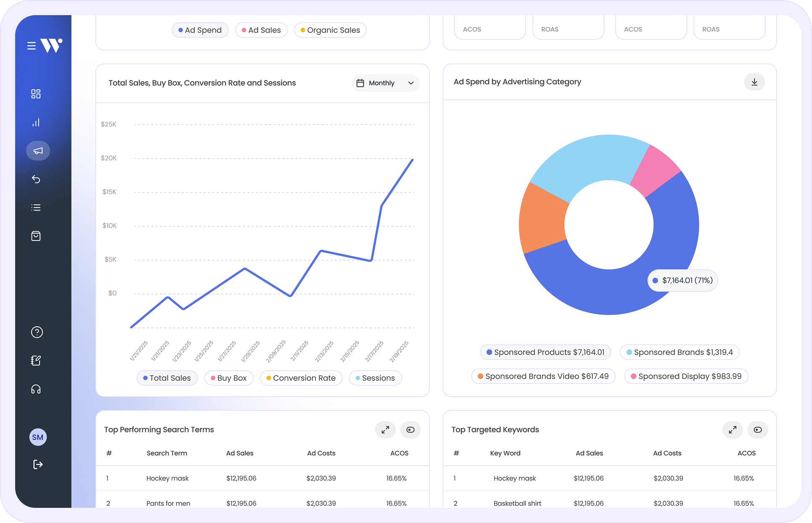Download Ad Spend by Advertising Category chart

pos(754,82)
